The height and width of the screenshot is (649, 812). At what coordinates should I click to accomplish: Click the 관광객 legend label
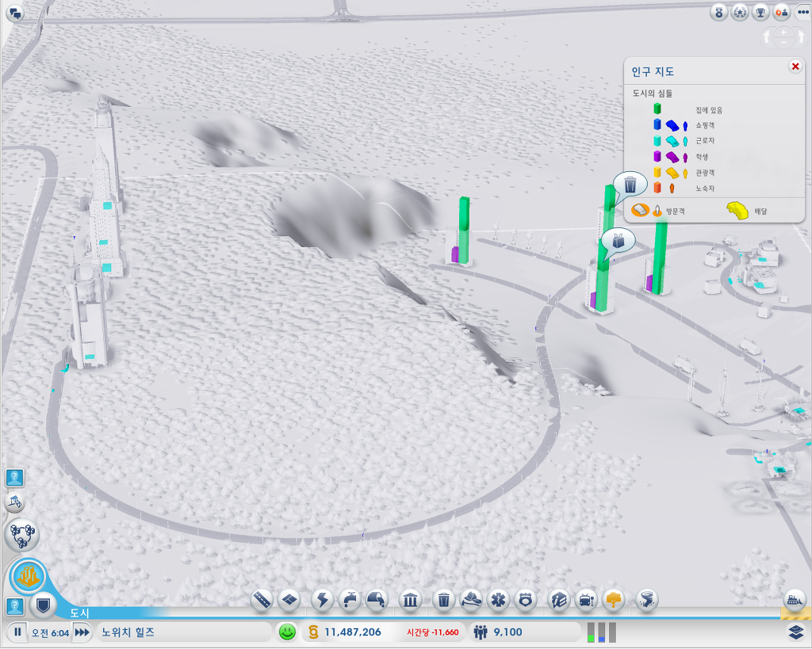[705, 173]
